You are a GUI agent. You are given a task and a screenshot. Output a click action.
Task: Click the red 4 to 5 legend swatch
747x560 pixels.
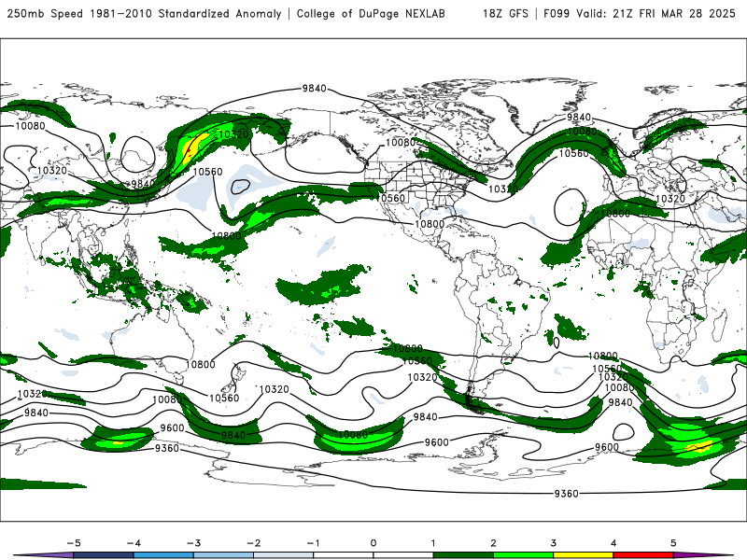tap(643, 555)
